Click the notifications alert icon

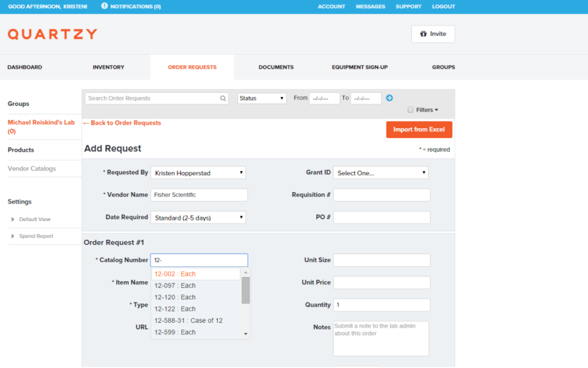pyautogui.click(x=104, y=6)
